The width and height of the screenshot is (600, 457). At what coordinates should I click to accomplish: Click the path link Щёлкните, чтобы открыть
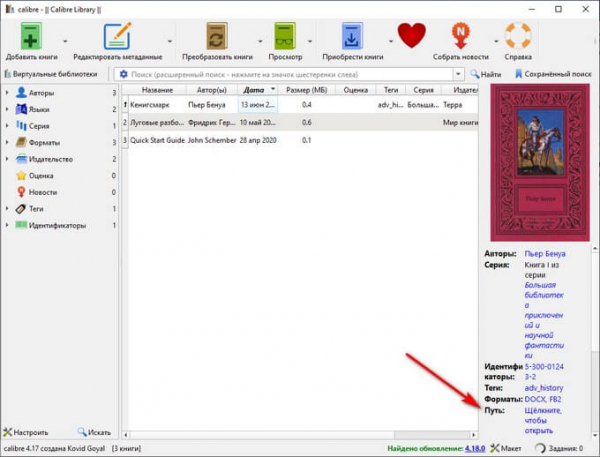click(543, 420)
